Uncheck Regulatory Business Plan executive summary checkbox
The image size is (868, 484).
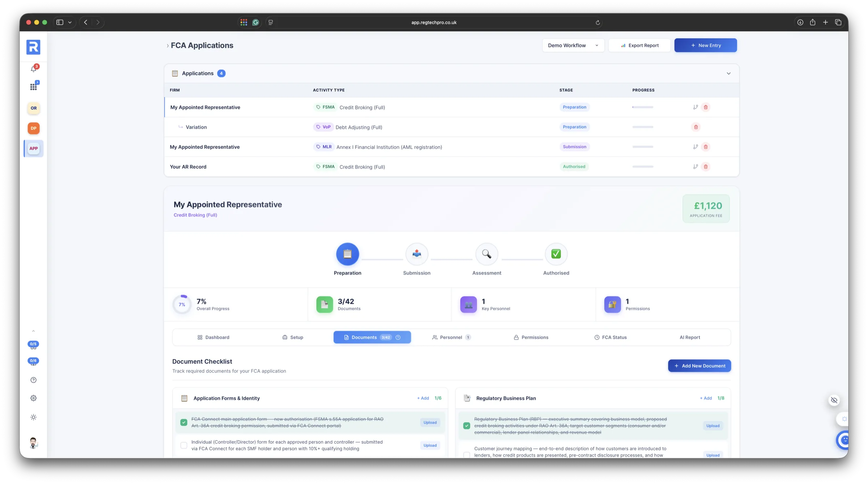[467, 425]
